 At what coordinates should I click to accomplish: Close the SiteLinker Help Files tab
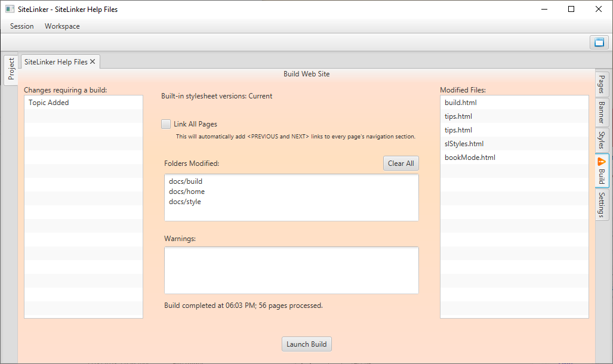coord(93,62)
